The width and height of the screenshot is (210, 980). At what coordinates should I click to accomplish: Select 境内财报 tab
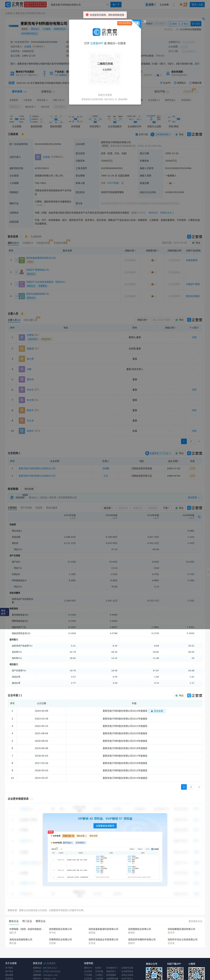29,489
